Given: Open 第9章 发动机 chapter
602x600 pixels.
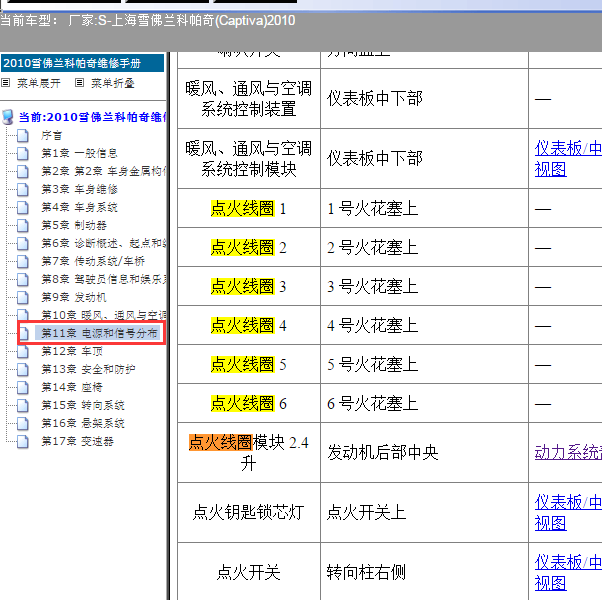Looking at the screenshot, I should pos(74,298).
